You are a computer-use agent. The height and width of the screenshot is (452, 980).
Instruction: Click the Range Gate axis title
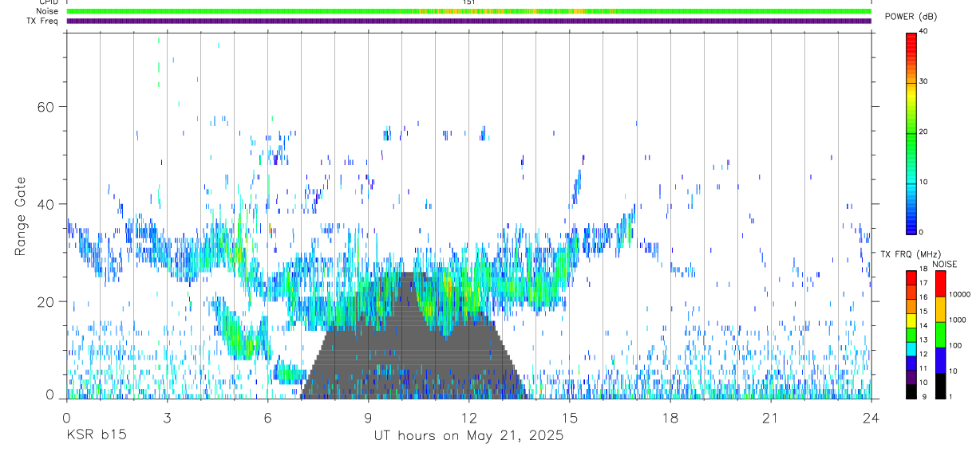[x=20, y=216]
